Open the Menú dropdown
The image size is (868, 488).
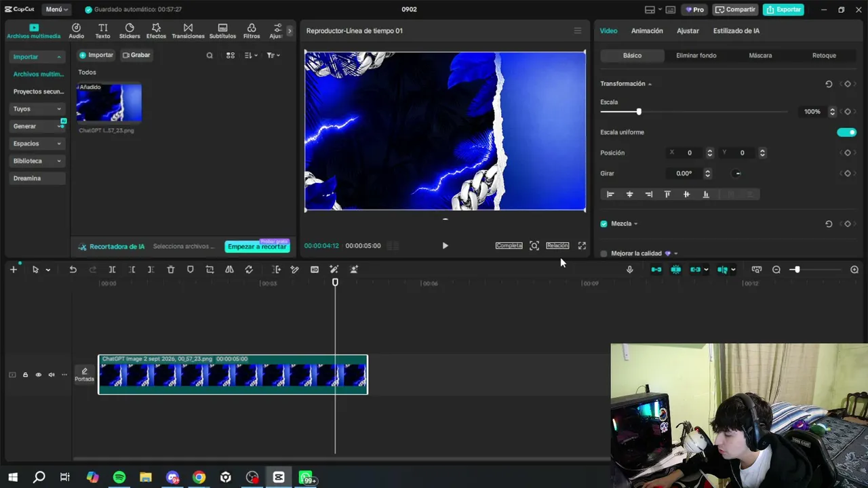tap(57, 9)
